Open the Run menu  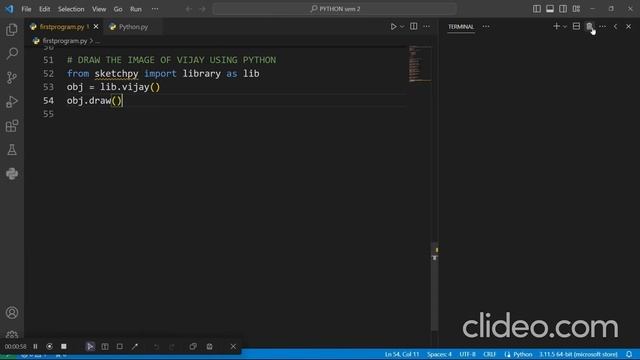point(136,9)
